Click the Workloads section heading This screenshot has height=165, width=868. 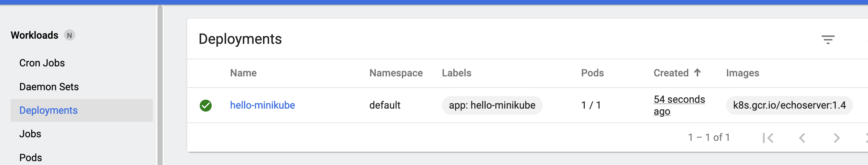(35, 35)
